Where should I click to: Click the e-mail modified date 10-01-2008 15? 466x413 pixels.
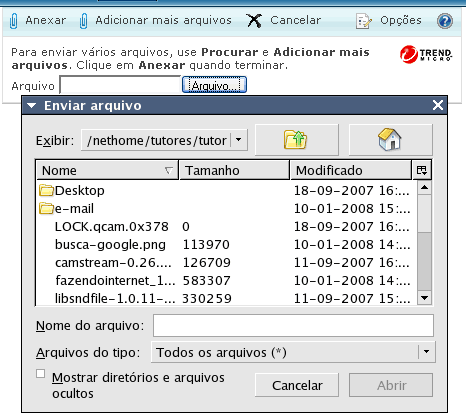point(352,208)
